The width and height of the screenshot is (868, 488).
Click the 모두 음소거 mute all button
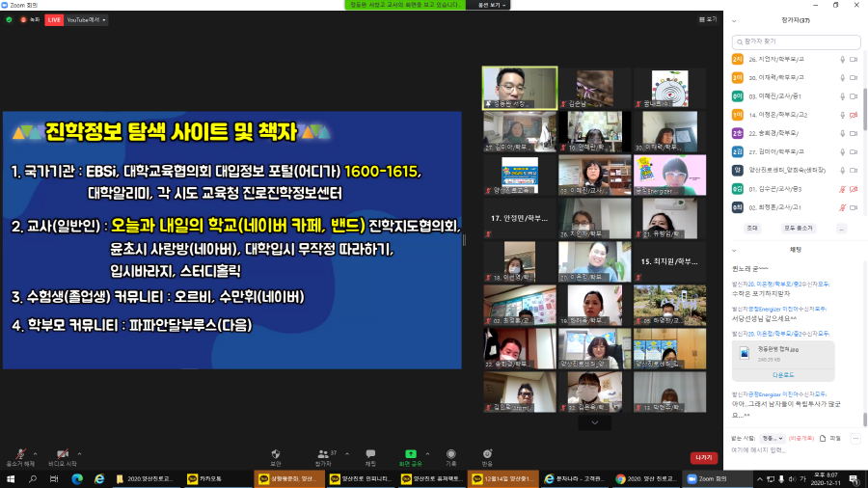pyautogui.click(x=798, y=228)
